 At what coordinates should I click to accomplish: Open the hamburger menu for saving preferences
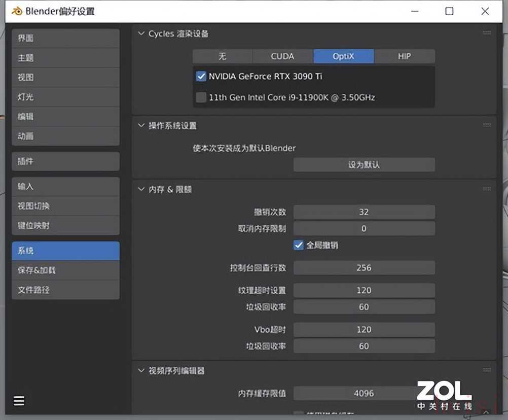click(19, 401)
